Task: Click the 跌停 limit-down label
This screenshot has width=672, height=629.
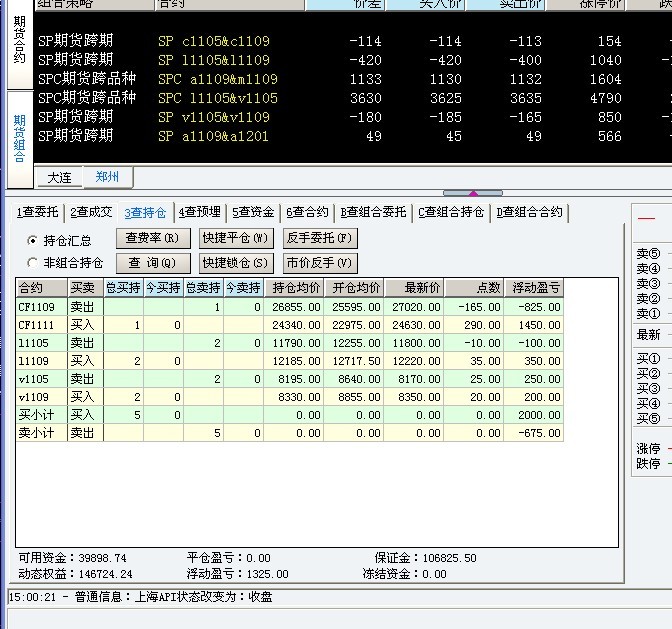Action: 648,464
